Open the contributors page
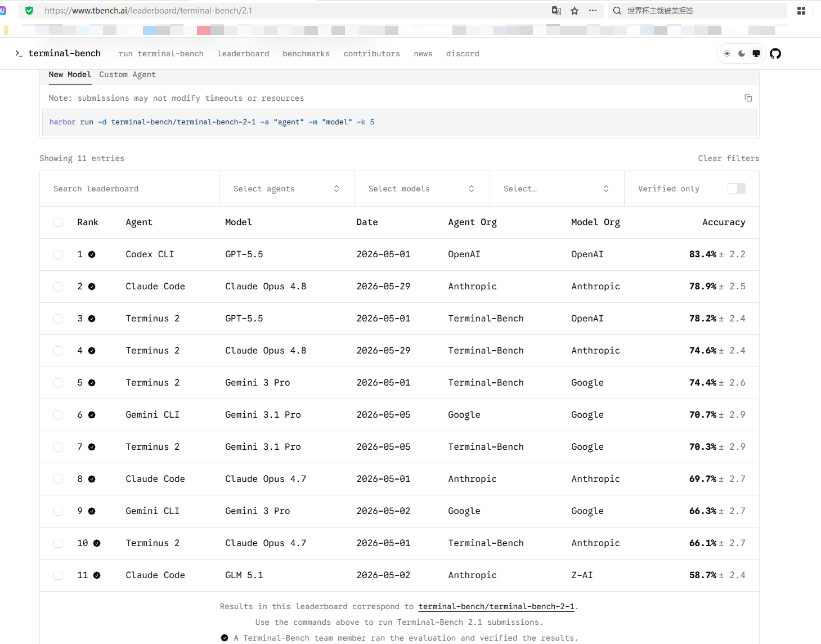This screenshot has width=821, height=644. (x=372, y=54)
